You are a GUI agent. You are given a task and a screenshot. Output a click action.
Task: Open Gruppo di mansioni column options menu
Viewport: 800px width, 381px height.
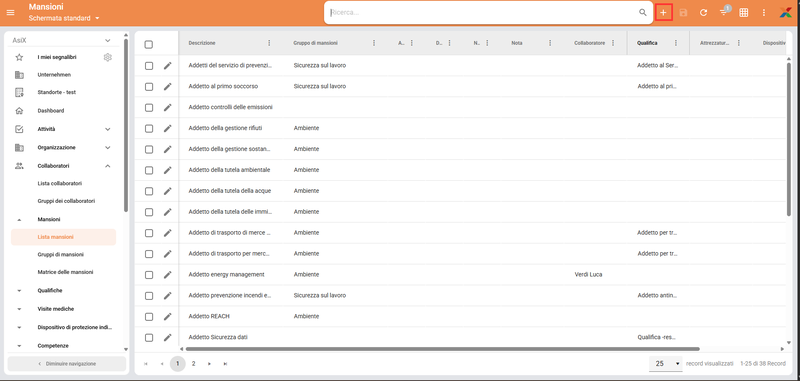coord(374,43)
